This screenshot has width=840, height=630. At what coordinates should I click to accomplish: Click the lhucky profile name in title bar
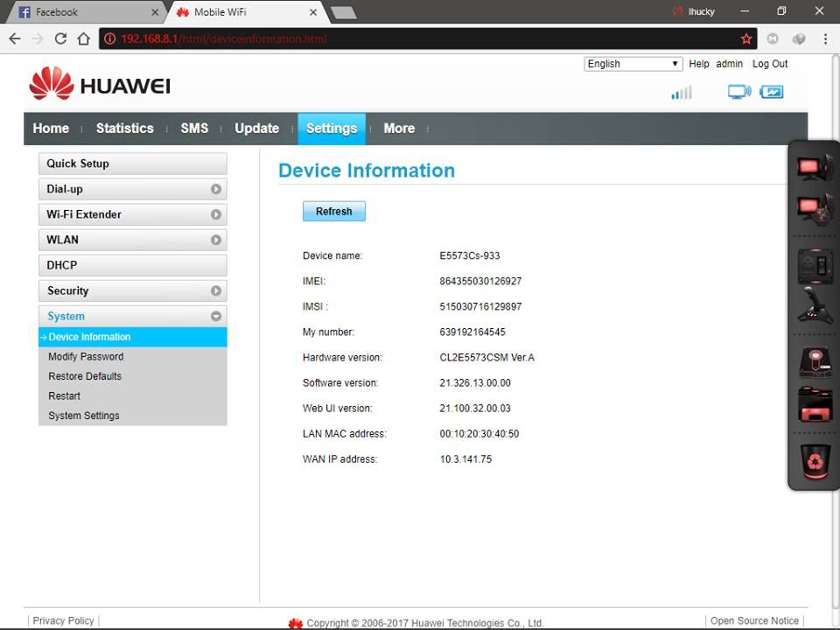[701, 11]
